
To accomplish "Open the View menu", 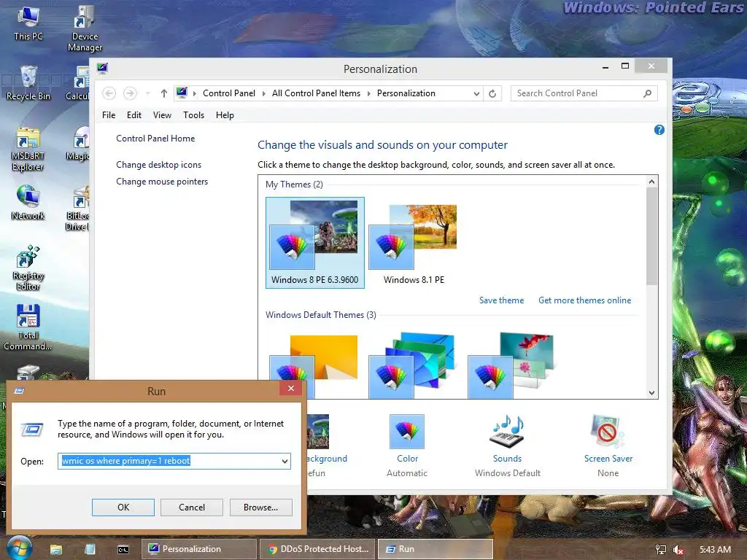I will [162, 115].
